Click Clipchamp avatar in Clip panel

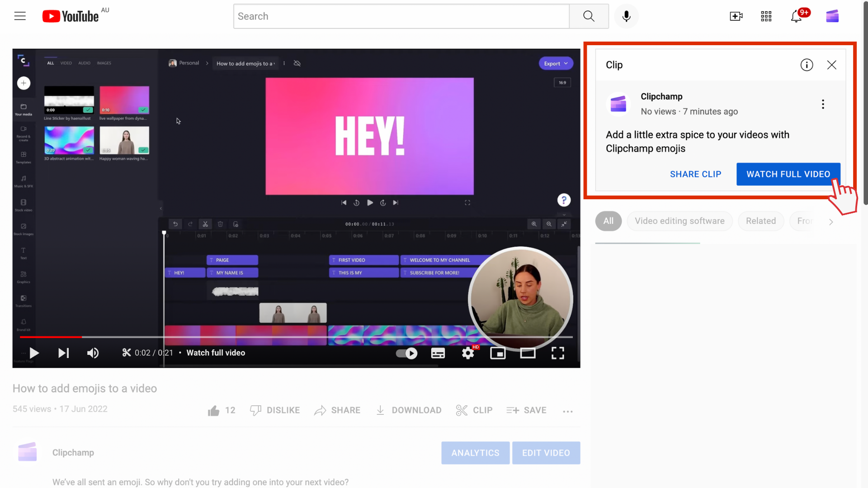pos(618,104)
